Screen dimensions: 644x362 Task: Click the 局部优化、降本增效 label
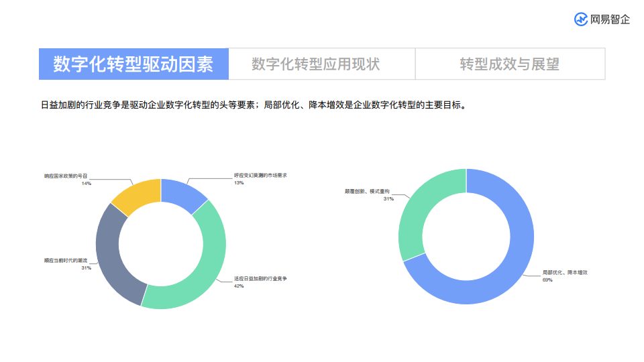[x=565, y=273]
